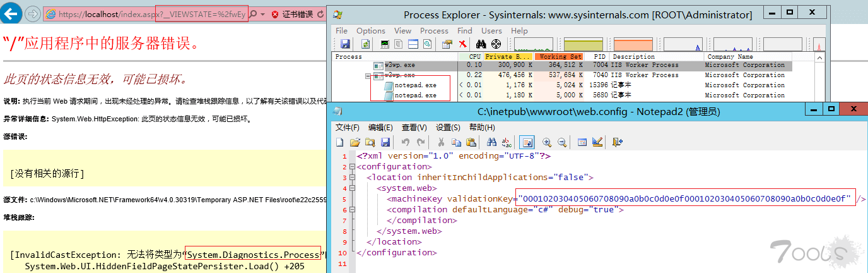This screenshot has height=273, width=868.
Task: Click the Replace icon in Notepad2 toolbar
Action: point(507,142)
